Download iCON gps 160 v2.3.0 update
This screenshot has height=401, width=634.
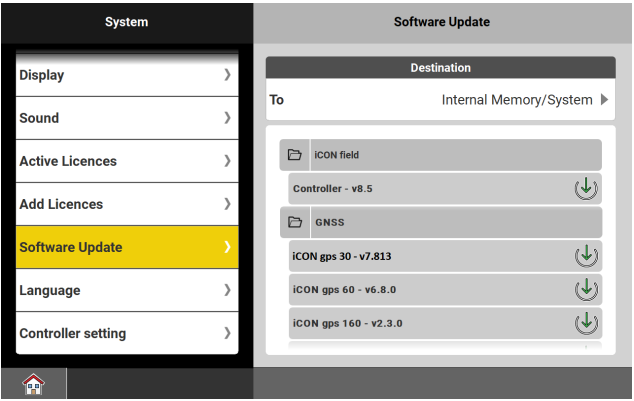[587, 324]
